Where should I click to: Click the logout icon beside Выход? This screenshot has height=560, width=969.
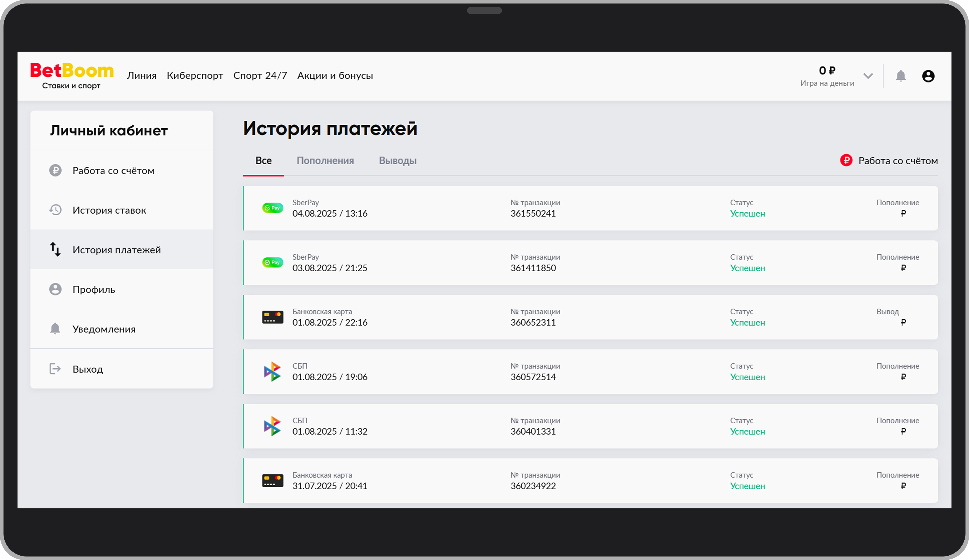[55, 369]
